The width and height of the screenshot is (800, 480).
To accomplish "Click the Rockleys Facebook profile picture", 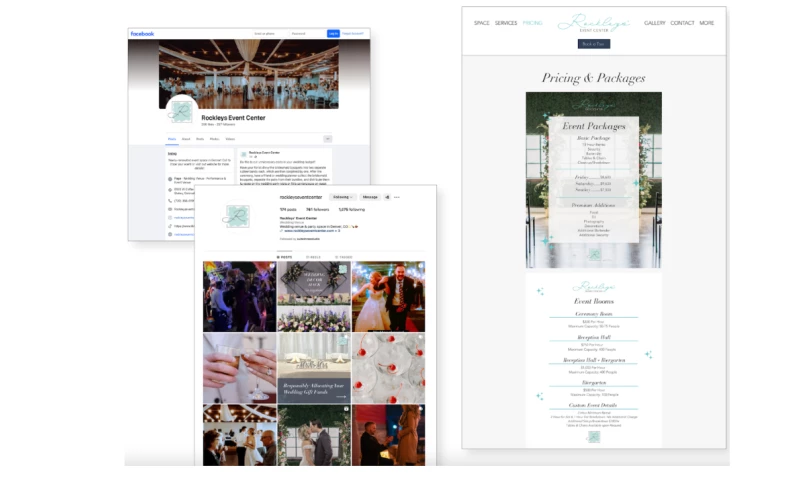I will point(181,112).
